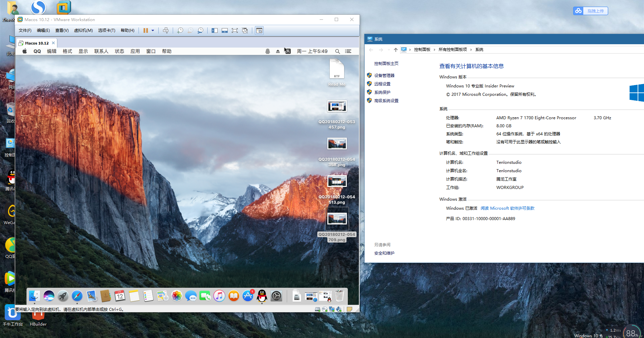This screenshot has height=338, width=644.
Task: Click the send Ctrl+Alt+Del toolbar icon
Action: tap(166, 30)
